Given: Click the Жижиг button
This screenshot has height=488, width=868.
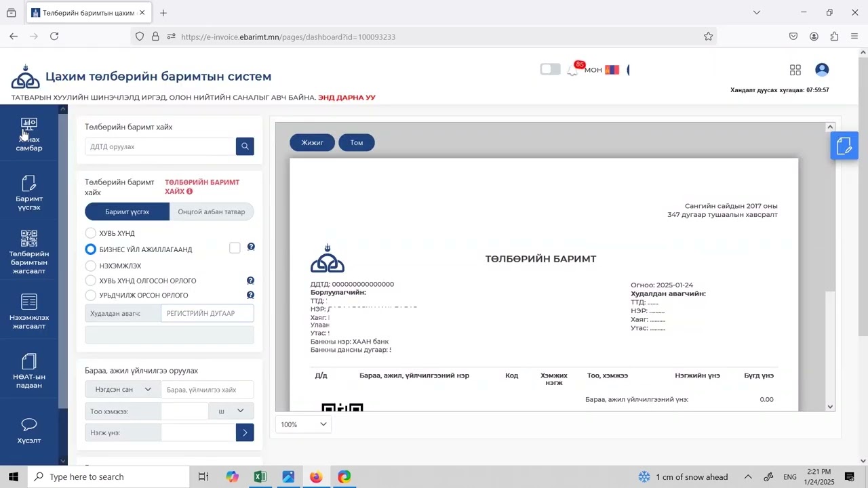Looking at the screenshot, I should [x=312, y=142].
